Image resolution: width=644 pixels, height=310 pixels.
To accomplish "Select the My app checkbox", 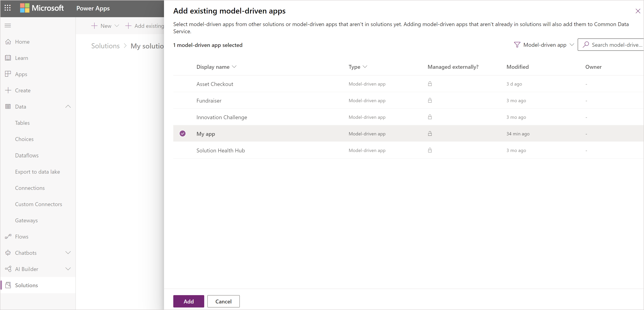I will [183, 134].
